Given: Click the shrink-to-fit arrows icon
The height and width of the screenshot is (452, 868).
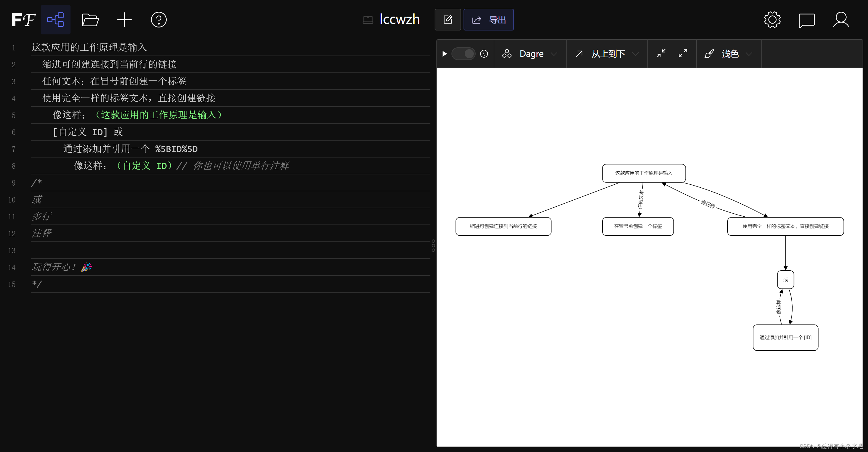Looking at the screenshot, I should (x=661, y=53).
